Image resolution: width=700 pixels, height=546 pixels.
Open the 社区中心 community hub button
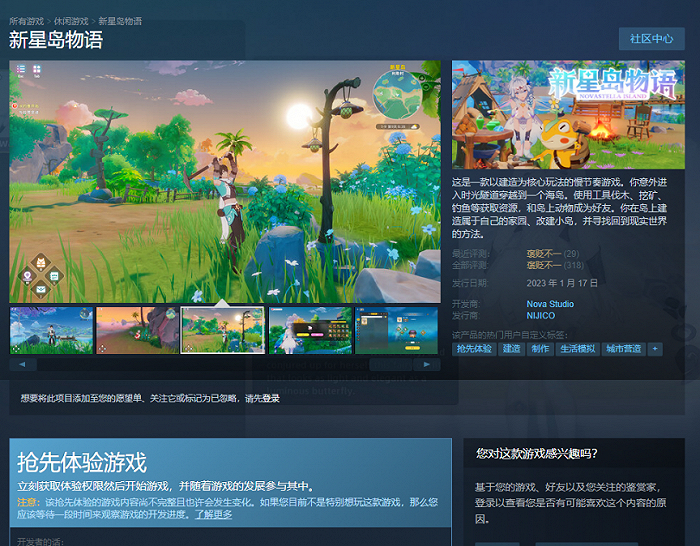point(651,39)
